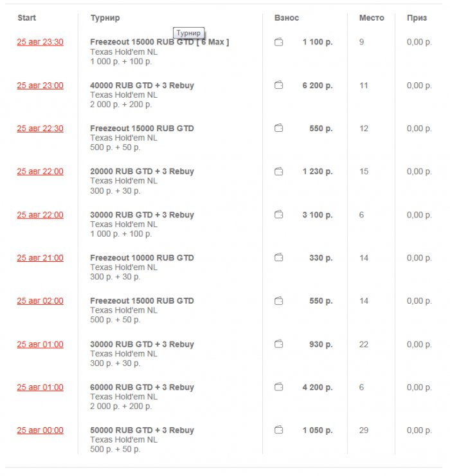Click the wallet icon next to 930 р.
The width and height of the screenshot is (450, 476).
(x=278, y=344)
